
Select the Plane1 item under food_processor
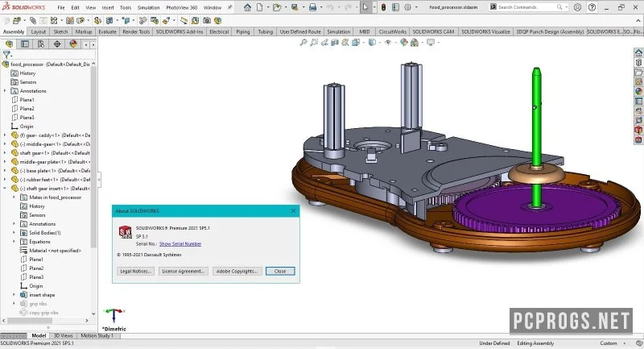click(x=27, y=100)
